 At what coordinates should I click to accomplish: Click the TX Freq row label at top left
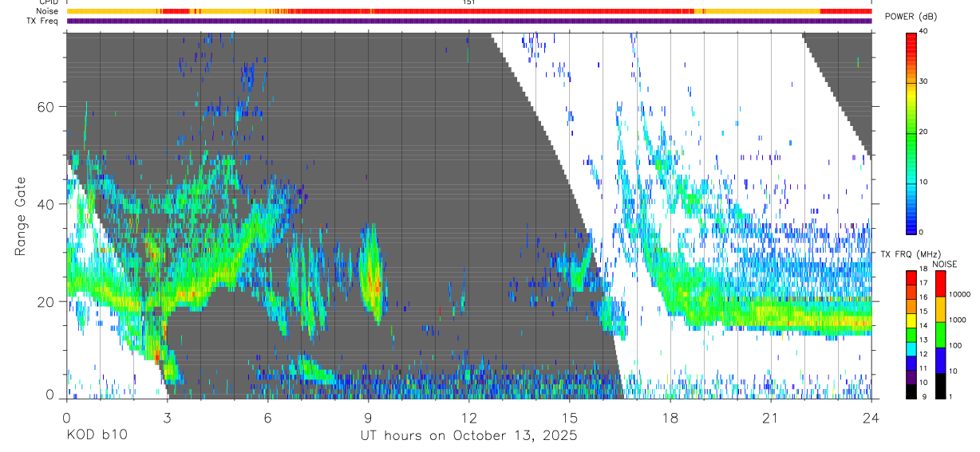(43, 21)
